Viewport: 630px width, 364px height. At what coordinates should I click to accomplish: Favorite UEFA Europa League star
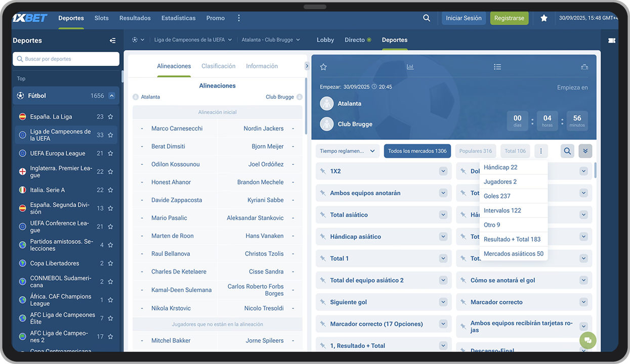pyautogui.click(x=110, y=153)
